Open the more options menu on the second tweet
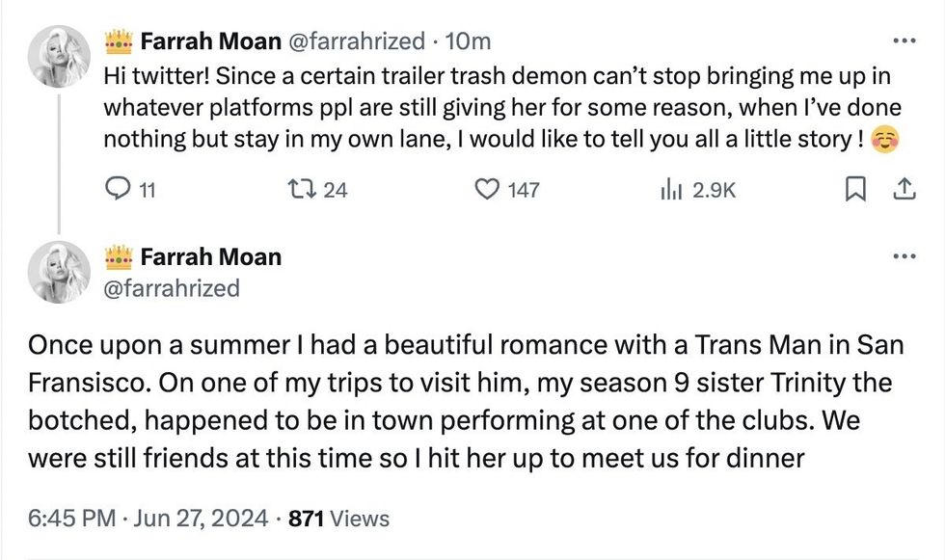The height and width of the screenshot is (560, 945). tap(904, 255)
